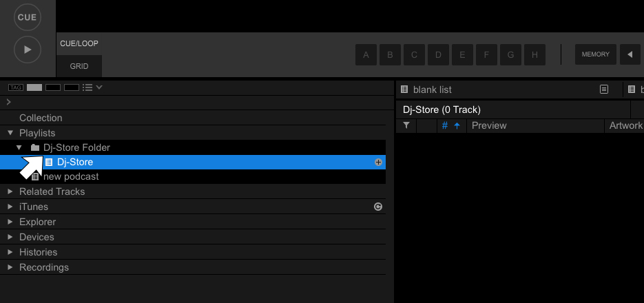Add to Dj-Store playlist via plus icon
The height and width of the screenshot is (303, 644).
click(378, 163)
